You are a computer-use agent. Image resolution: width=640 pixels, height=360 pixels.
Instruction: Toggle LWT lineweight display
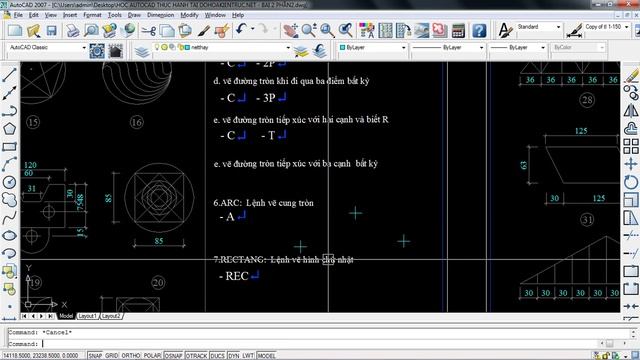pos(248,356)
